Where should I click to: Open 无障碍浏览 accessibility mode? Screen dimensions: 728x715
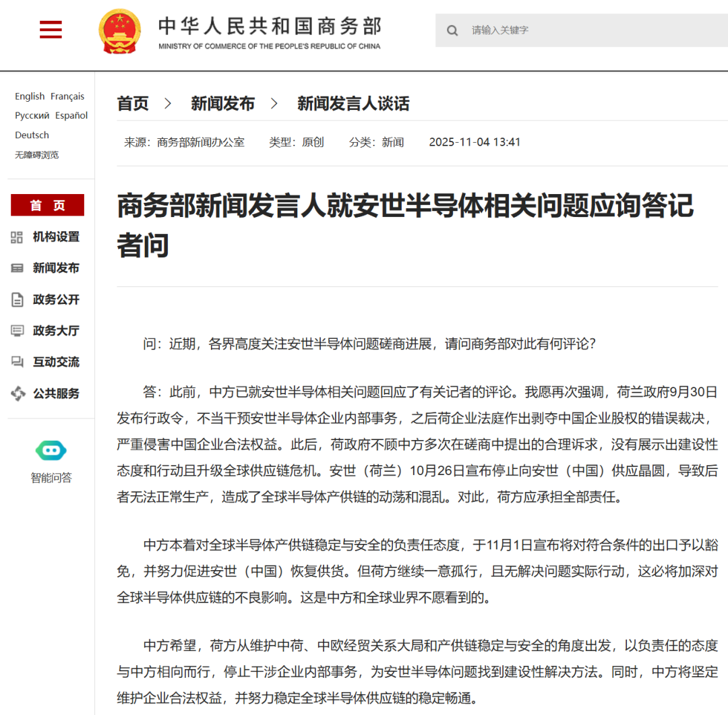pyautogui.click(x=36, y=154)
